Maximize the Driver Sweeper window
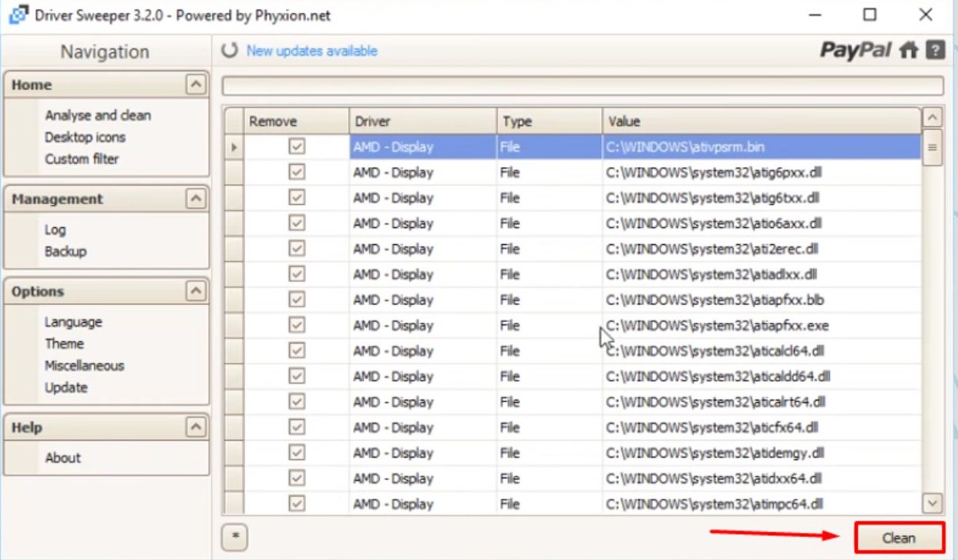This screenshot has height=560, width=958. coord(870,15)
